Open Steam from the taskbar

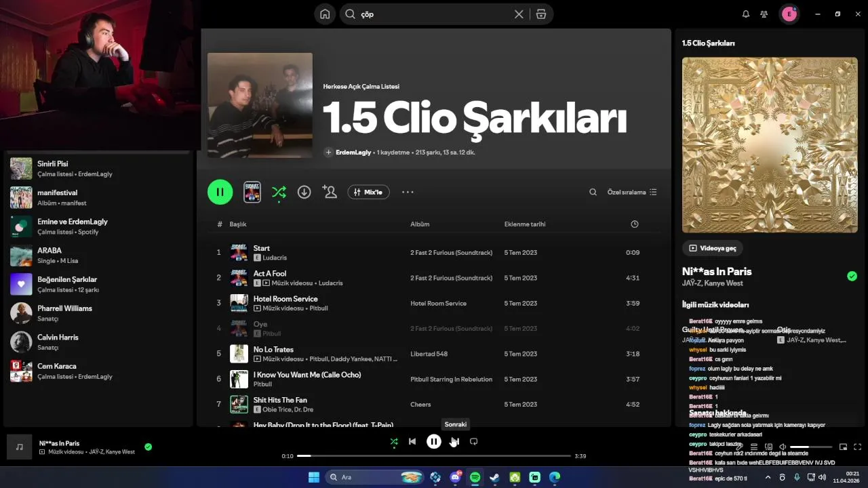495,477
